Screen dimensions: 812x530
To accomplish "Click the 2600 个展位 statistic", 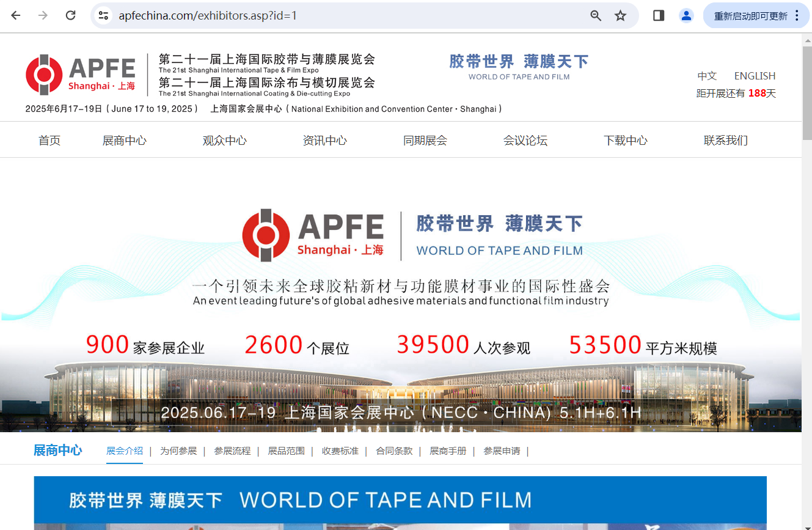I will [x=297, y=346].
